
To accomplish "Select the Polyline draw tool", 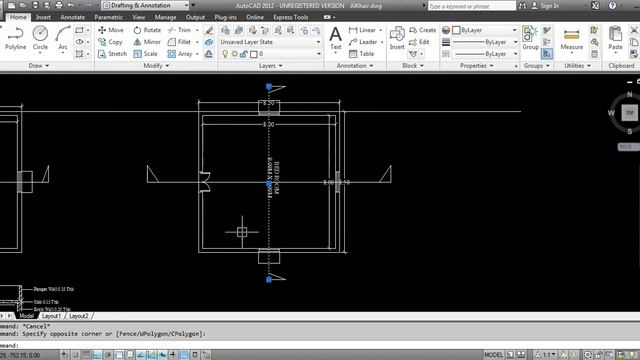I will 16,38.
